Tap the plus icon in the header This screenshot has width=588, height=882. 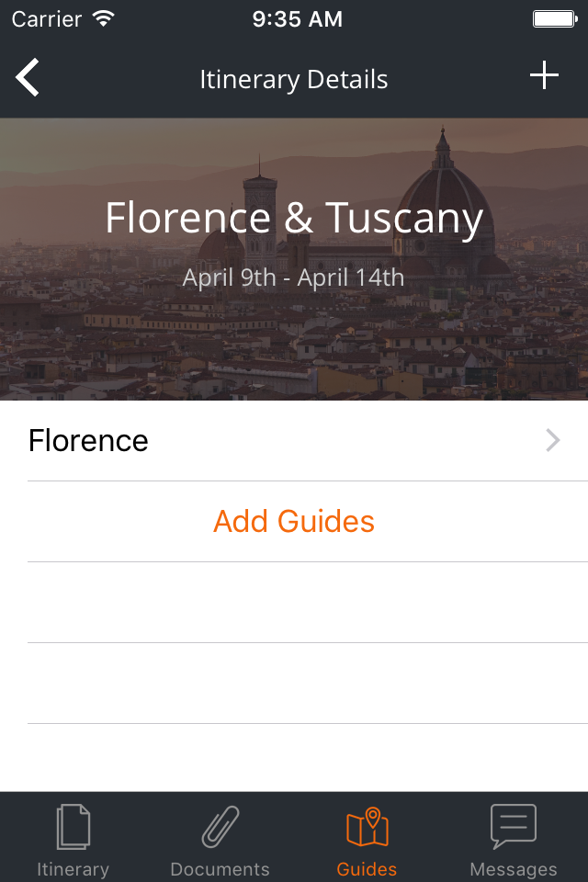tap(544, 76)
